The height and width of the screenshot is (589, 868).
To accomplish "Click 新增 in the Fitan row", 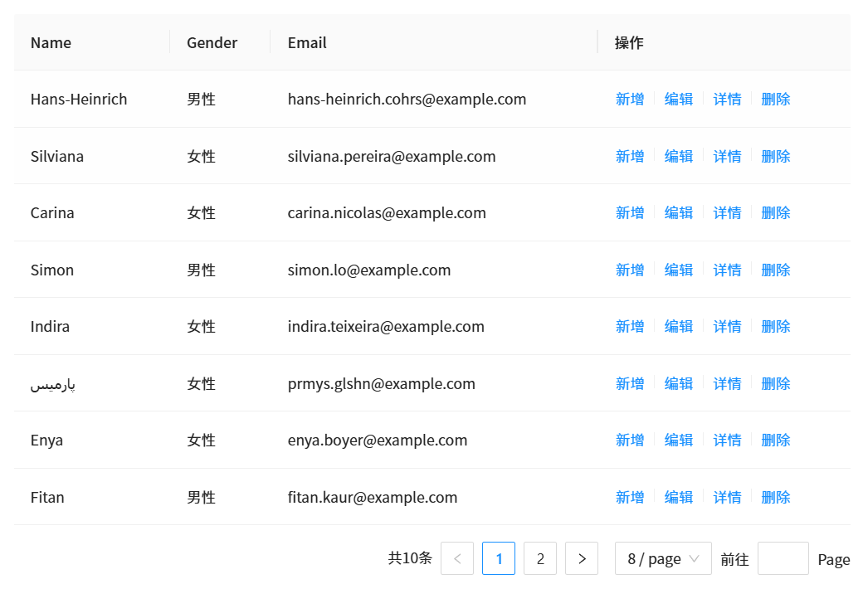I will (x=630, y=497).
